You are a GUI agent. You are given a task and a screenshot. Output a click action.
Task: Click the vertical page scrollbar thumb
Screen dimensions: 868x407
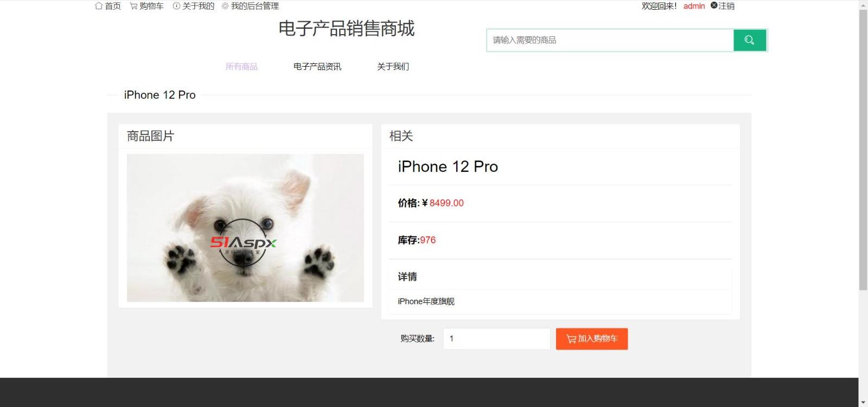[863, 150]
